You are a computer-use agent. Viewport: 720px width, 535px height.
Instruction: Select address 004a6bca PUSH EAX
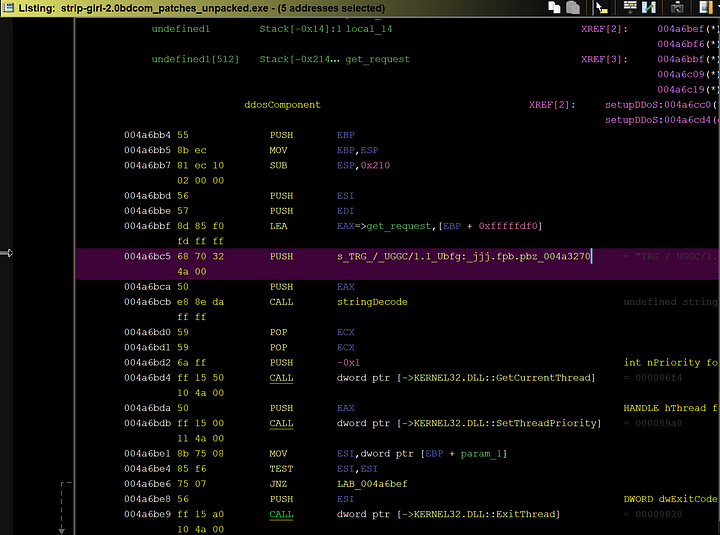tap(147, 287)
